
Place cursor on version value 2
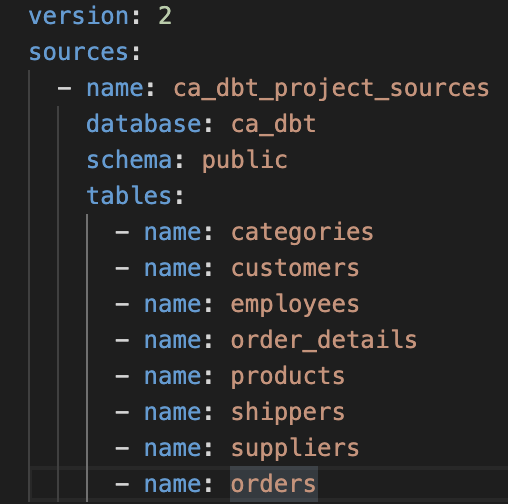[165, 16]
